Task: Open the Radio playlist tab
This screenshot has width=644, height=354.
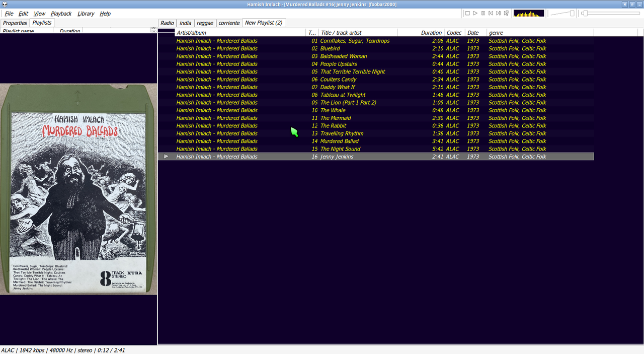Action: (168, 23)
